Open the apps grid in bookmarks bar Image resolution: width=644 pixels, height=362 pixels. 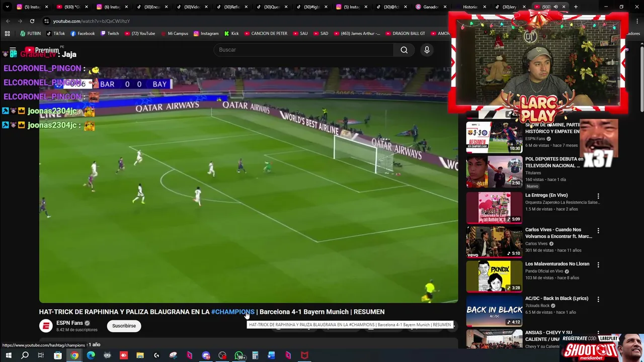point(7,34)
